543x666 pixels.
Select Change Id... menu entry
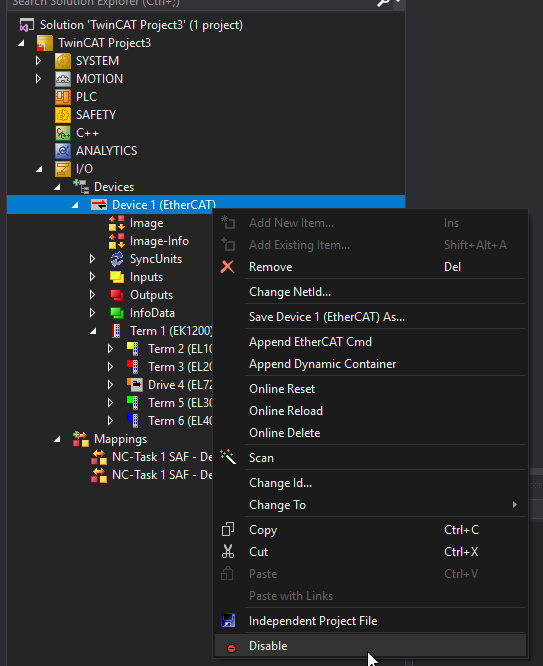coord(370,483)
